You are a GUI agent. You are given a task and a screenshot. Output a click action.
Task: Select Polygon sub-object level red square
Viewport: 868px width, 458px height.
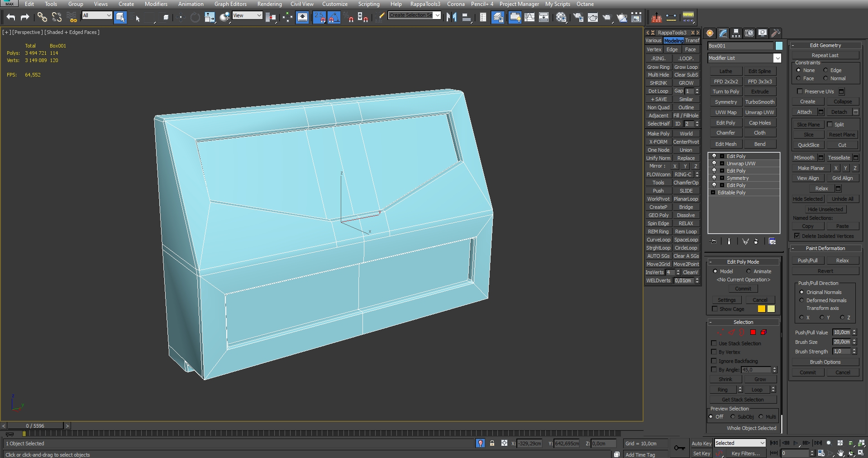coord(753,332)
